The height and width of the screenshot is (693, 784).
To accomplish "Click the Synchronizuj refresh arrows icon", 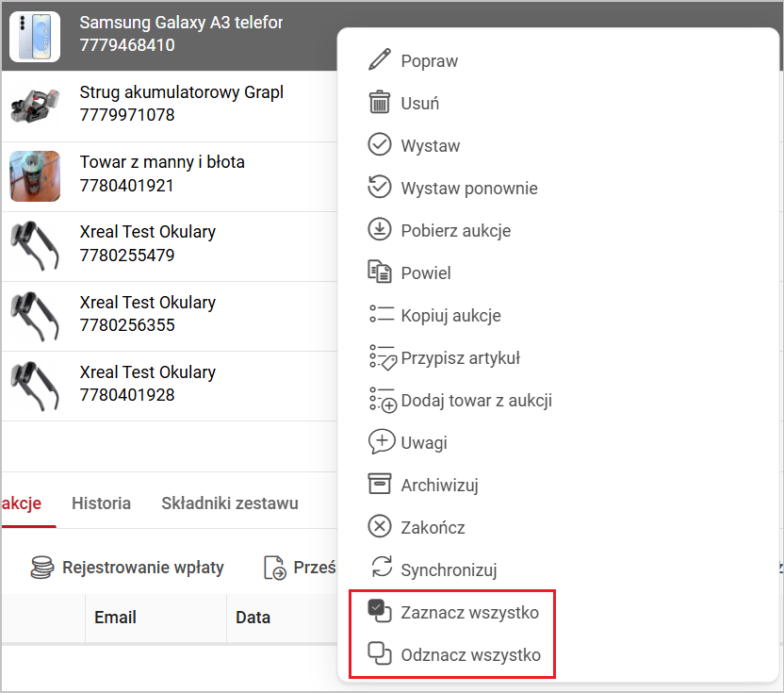I will pyautogui.click(x=381, y=569).
